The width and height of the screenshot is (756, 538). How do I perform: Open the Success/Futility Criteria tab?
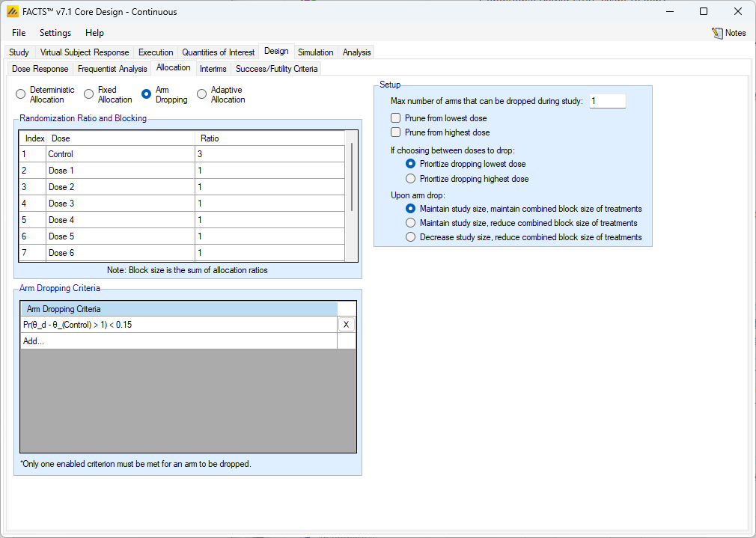(x=276, y=69)
